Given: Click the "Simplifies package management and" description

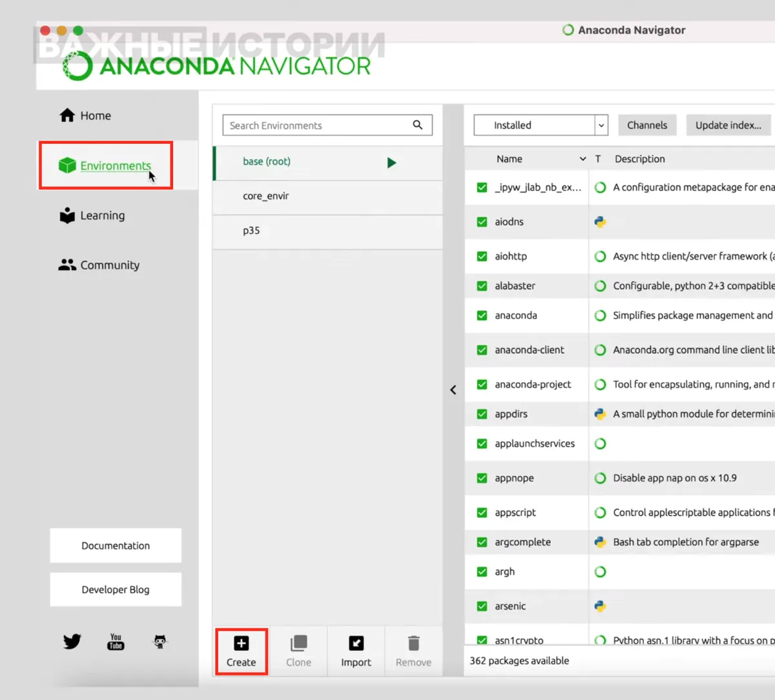Looking at the screenshot, I should [x=693, y=315].
